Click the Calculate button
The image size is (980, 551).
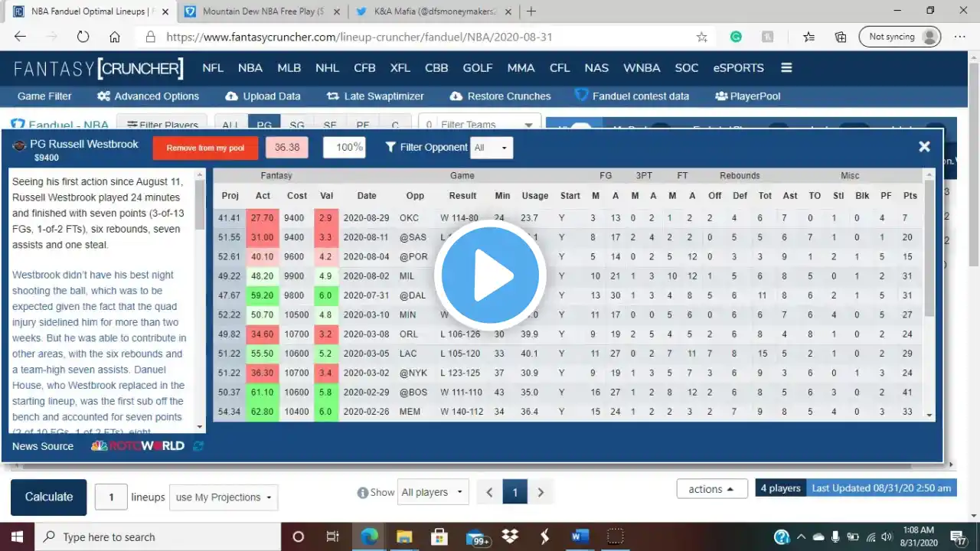pyautogui.click(x=49, y=497)
